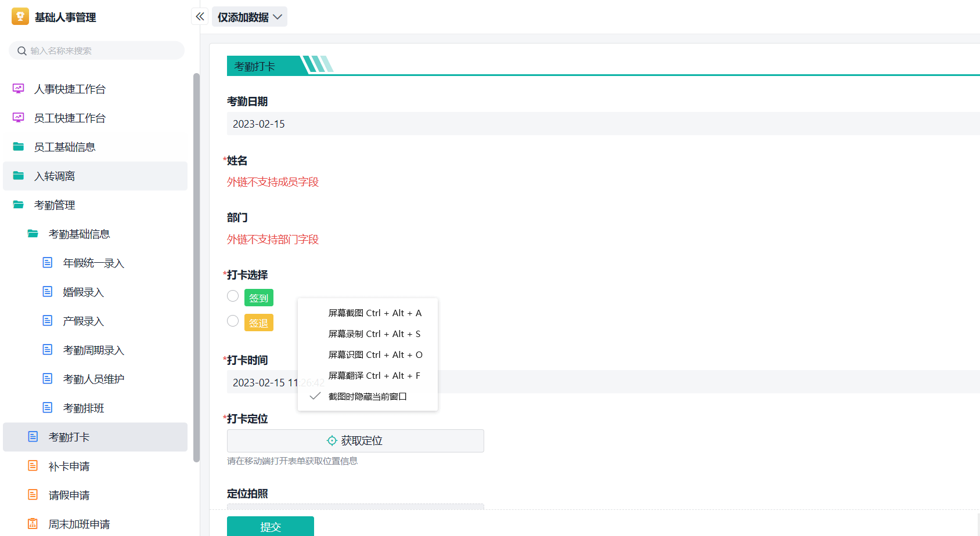Choose 屏幕翻译 Ctrl + Alt + F
The width and height of the screenshot is (980, 536).
pos(368,375)
